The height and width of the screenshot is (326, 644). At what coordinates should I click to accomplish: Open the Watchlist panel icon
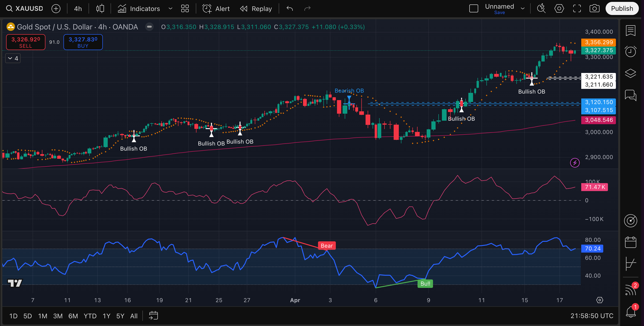[x=630, y=31]
